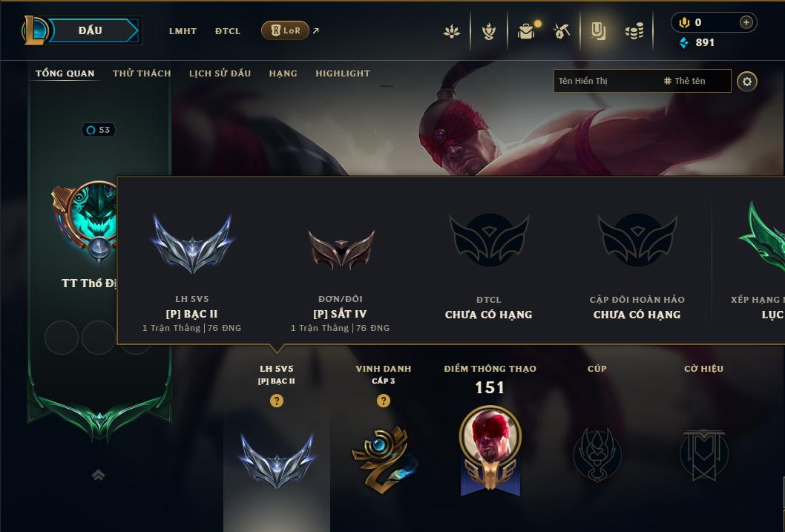Open the LMHT menu item
The width and height of the screenshot is (785, 532).
click(x=183, y=31)
